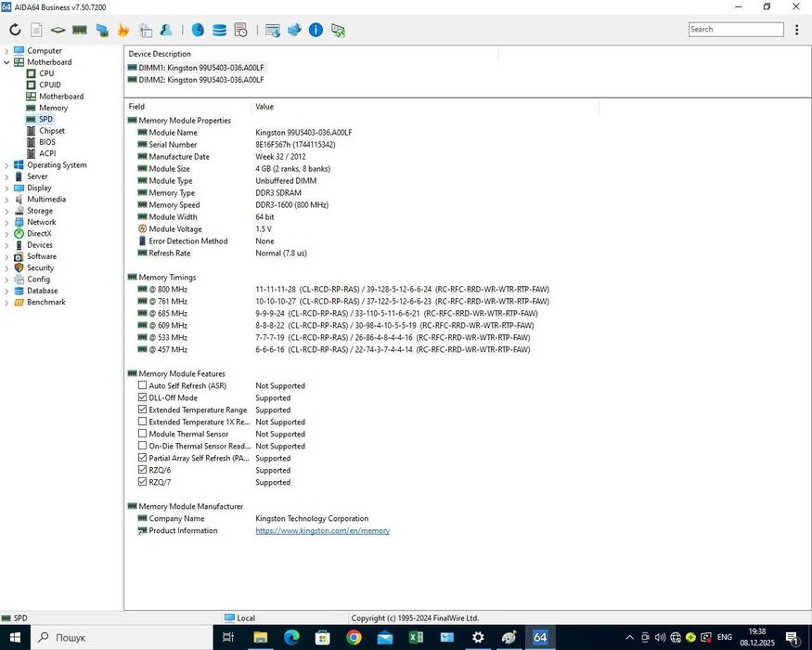The image size is (812, 650).
Task: Open the Report toolbar icon
Action: 36,30
